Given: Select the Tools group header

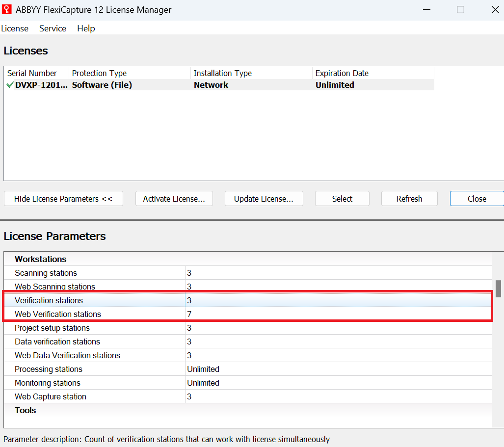Looking at the screenshot, I should coord(248,410).
